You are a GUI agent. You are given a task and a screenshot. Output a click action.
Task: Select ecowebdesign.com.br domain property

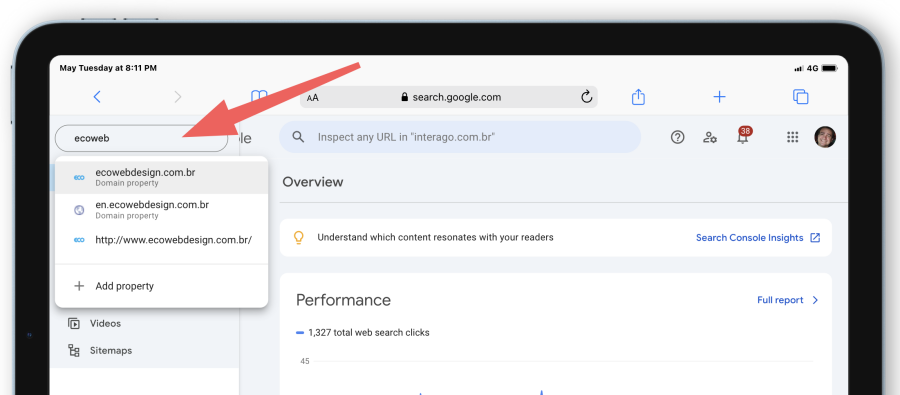[161, 177]
